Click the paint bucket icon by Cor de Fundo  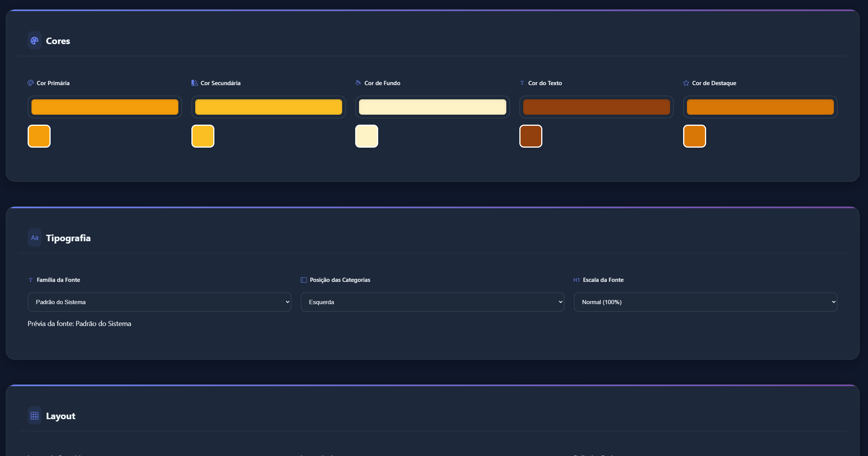(358, 83)
